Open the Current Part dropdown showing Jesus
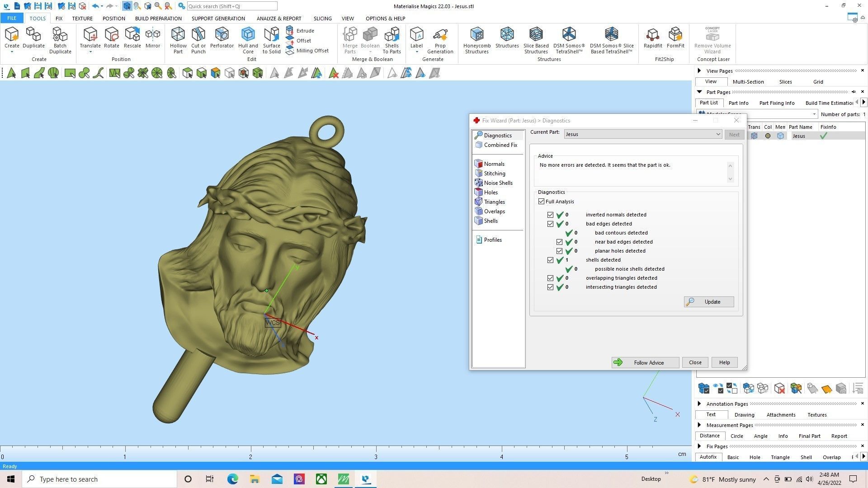The image size is (868, 488). 717,134
